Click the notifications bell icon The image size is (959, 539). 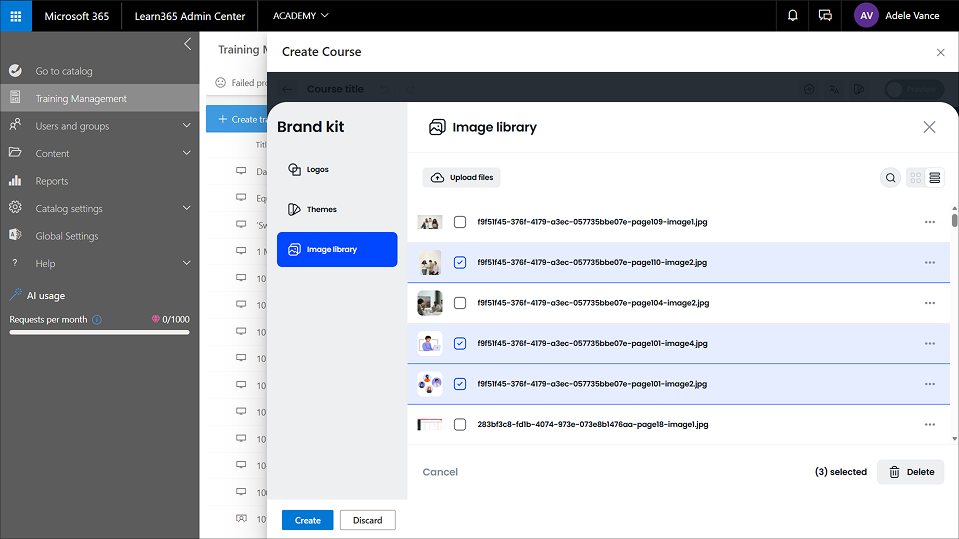[792, 16]
